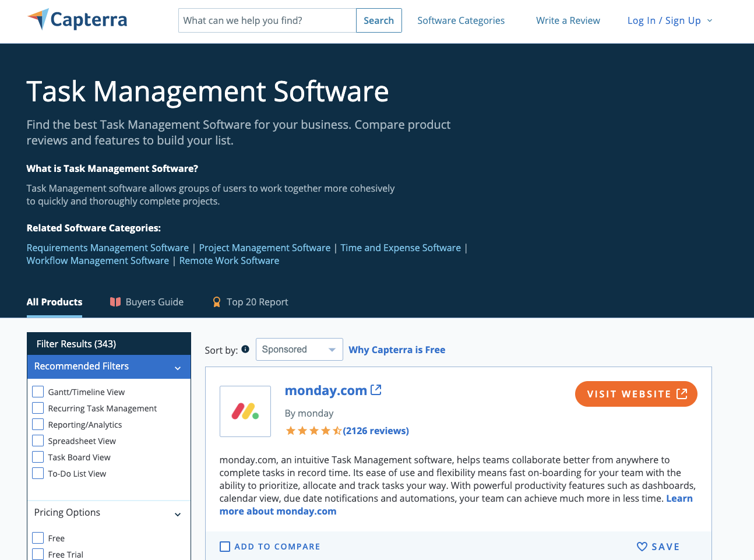Image resolution: width=754 pixels, height=560 pixels.
Task: Click the Visit Website button
Action: 636,394
